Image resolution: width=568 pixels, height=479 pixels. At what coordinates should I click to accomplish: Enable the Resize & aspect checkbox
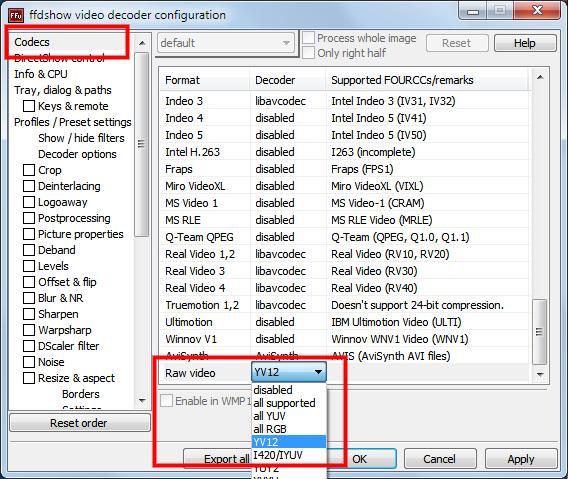pyautogui.click(x=29, y=378)
